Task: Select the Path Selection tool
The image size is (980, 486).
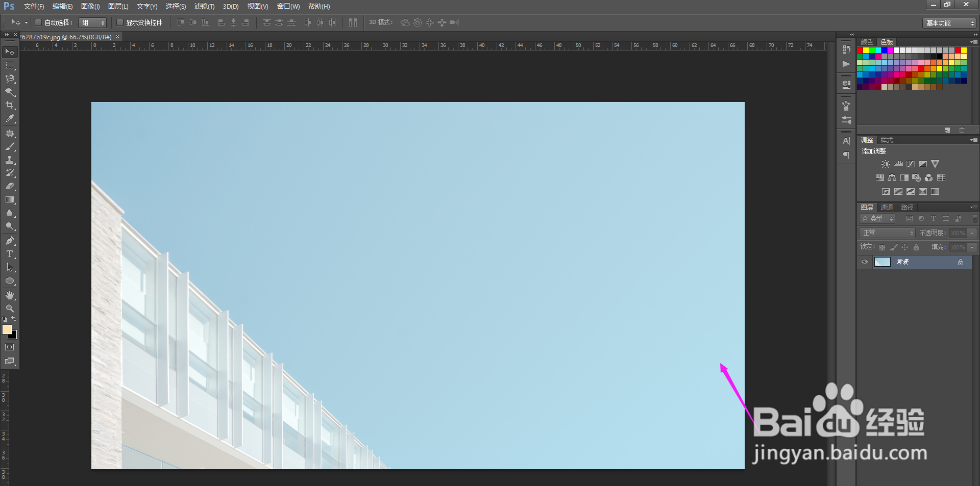Action: (x=10, y=267)
